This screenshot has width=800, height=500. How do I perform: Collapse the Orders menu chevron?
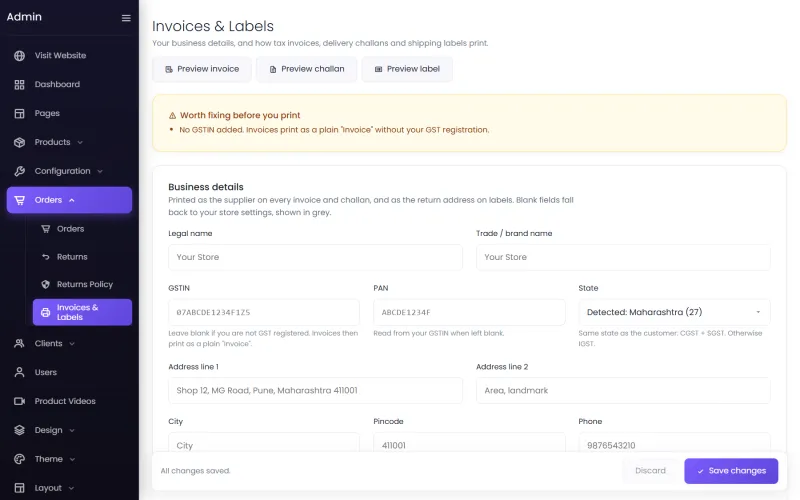[72, 200]
